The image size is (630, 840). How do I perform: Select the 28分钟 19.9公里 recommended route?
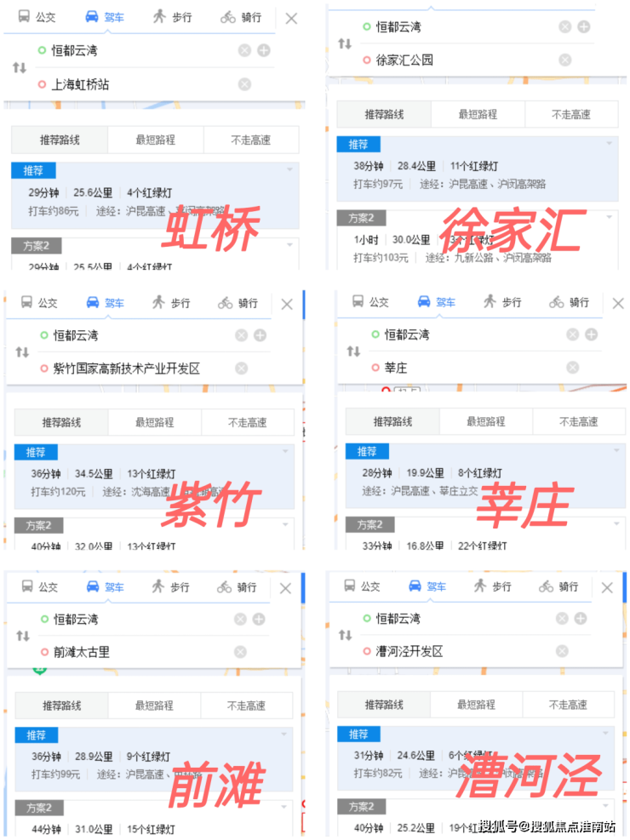click(x=485, y=476)
